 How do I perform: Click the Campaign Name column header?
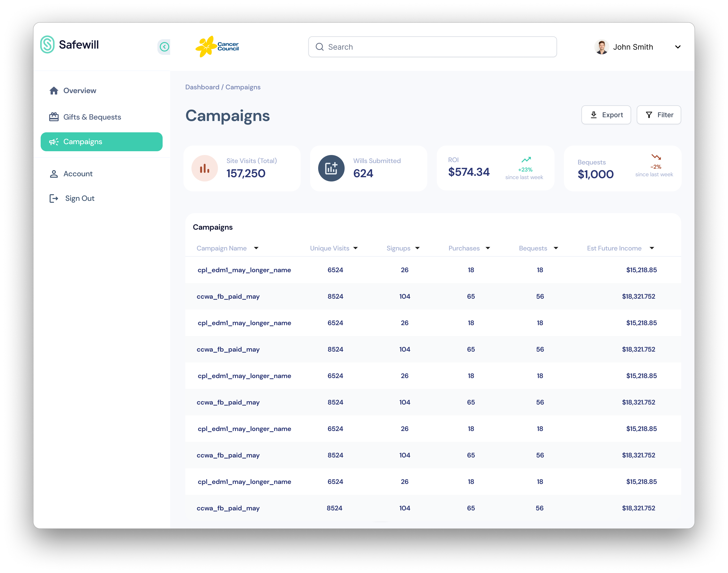point(221,248)
